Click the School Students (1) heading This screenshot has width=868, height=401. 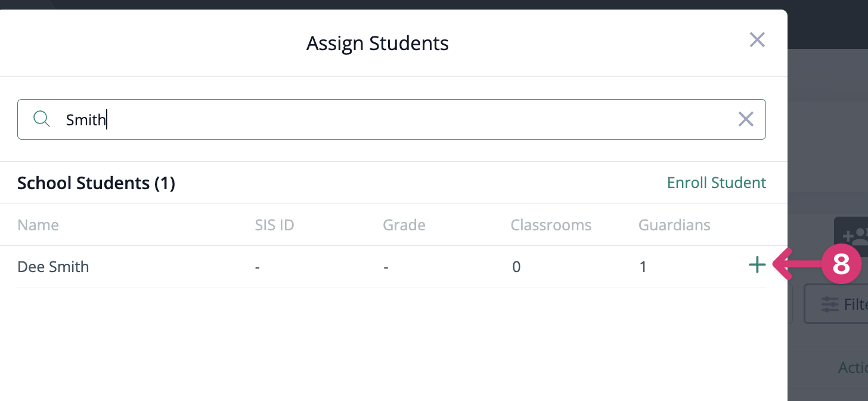coord(96,183)
